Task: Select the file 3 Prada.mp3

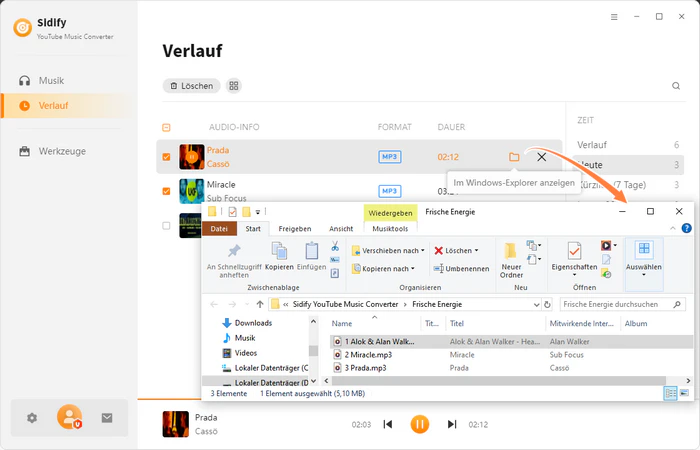Action: (366, 368)
